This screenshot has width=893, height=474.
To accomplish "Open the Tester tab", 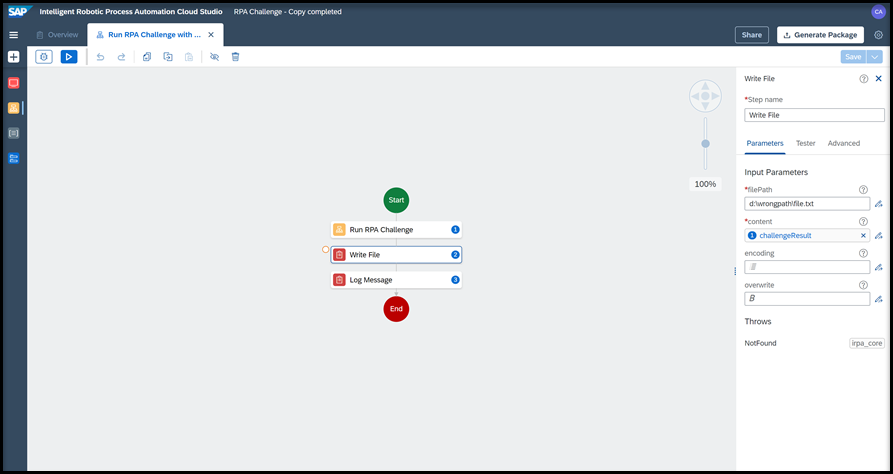I will (805, 144).
